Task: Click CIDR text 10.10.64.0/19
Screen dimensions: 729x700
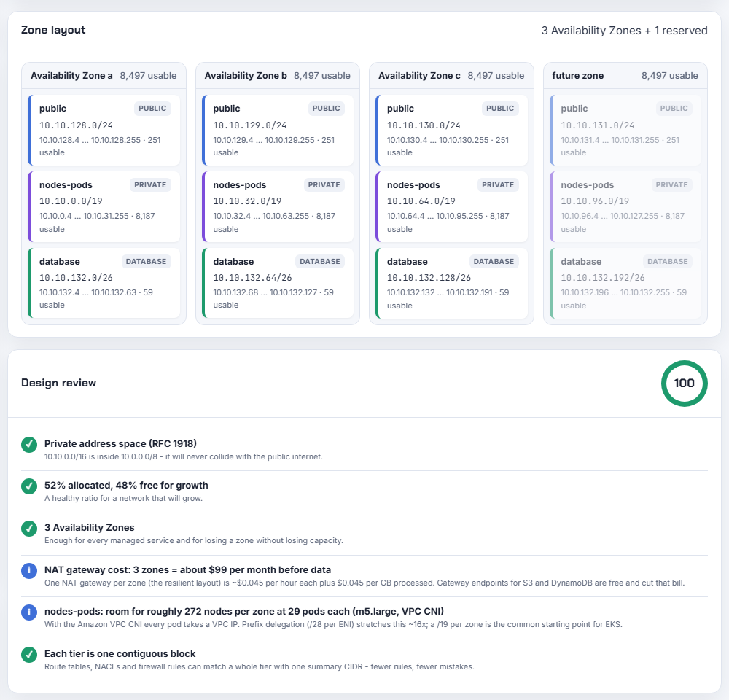Action: (421, 201)
